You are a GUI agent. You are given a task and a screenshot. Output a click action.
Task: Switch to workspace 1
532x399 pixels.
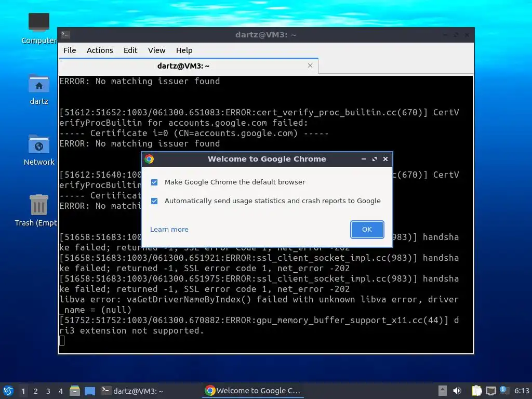(x=23, y=391)
